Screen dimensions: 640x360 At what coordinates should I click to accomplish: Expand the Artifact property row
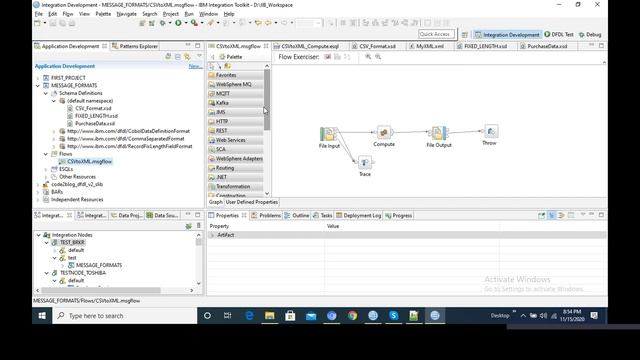pyautogui.click(x=212, y=235)
